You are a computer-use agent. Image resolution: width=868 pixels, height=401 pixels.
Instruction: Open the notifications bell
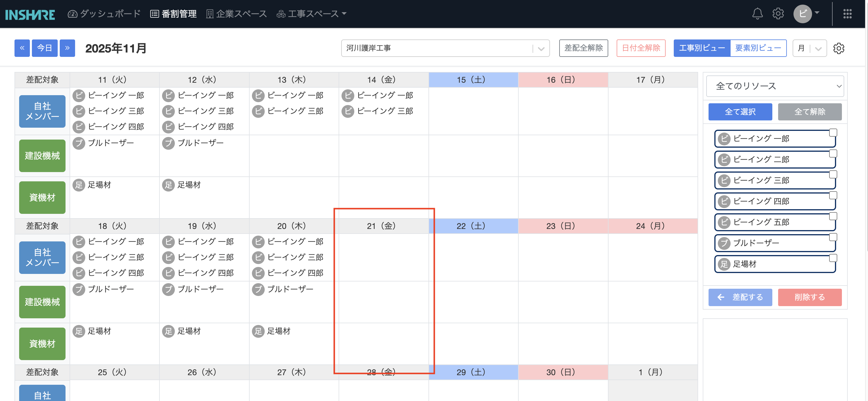(x=757, y=13)
